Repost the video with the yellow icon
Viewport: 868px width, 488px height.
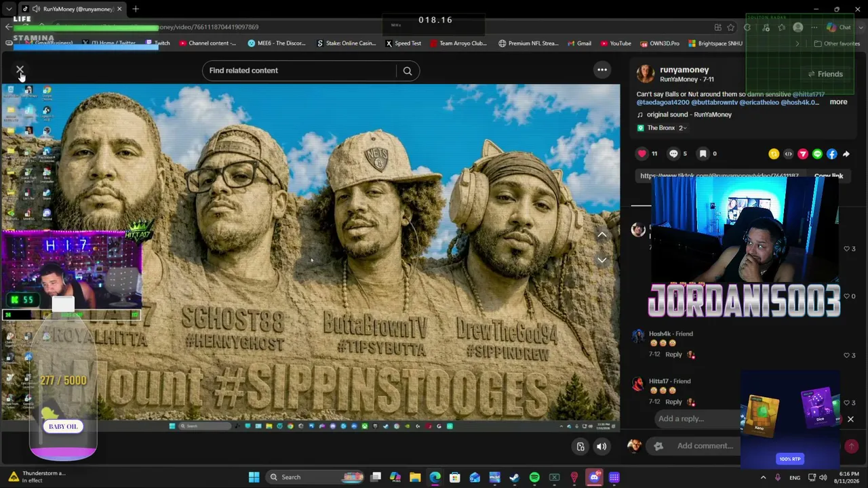pyautogui.click(x=774, y=154)
